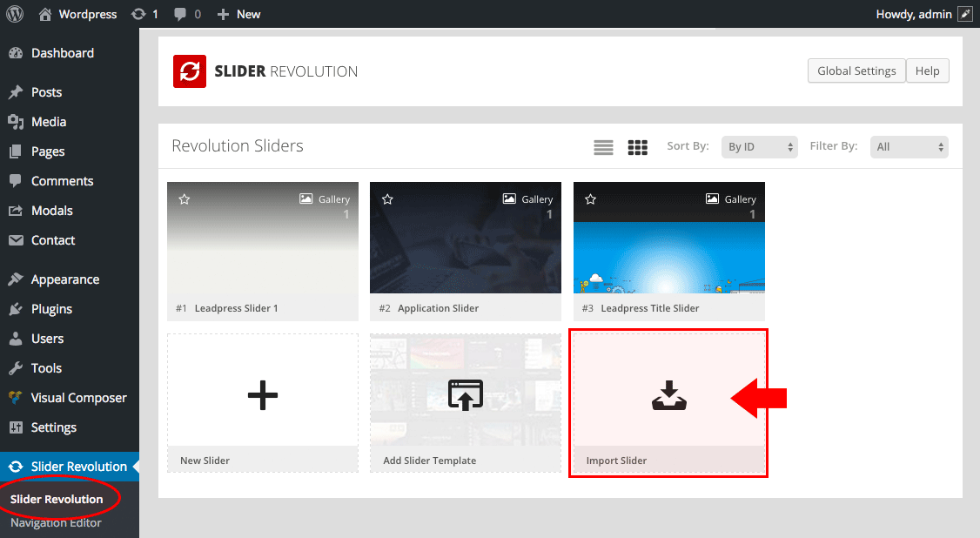Viewport: 980px width, 538px height.
Task: Open the Navigation Editor submenu
Action: click(56, 523)
